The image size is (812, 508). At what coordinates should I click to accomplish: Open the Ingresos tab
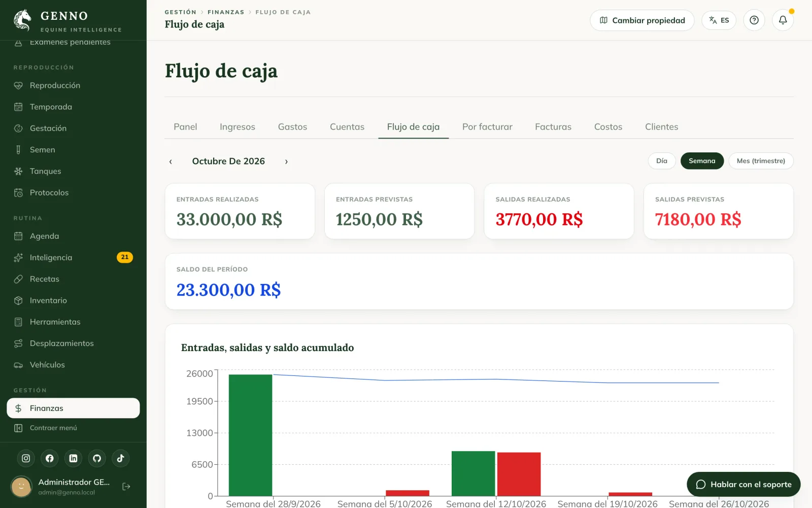(x=238, y=127)
